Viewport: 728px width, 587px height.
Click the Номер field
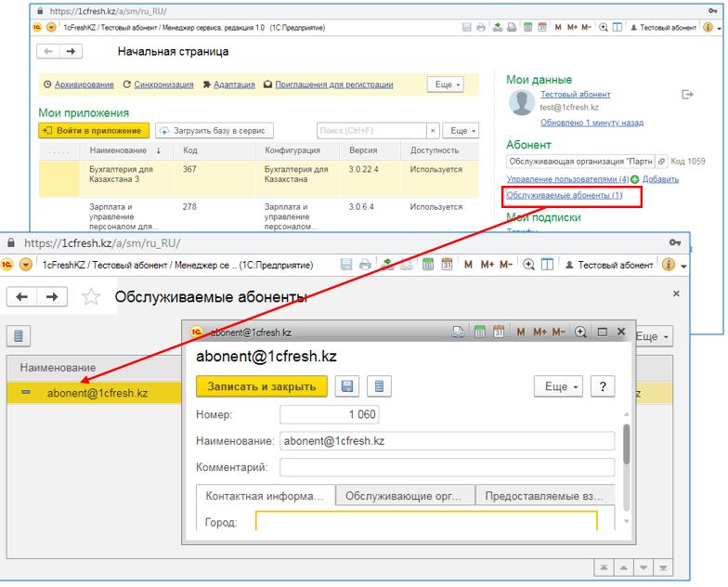click(x=329, y=414)
